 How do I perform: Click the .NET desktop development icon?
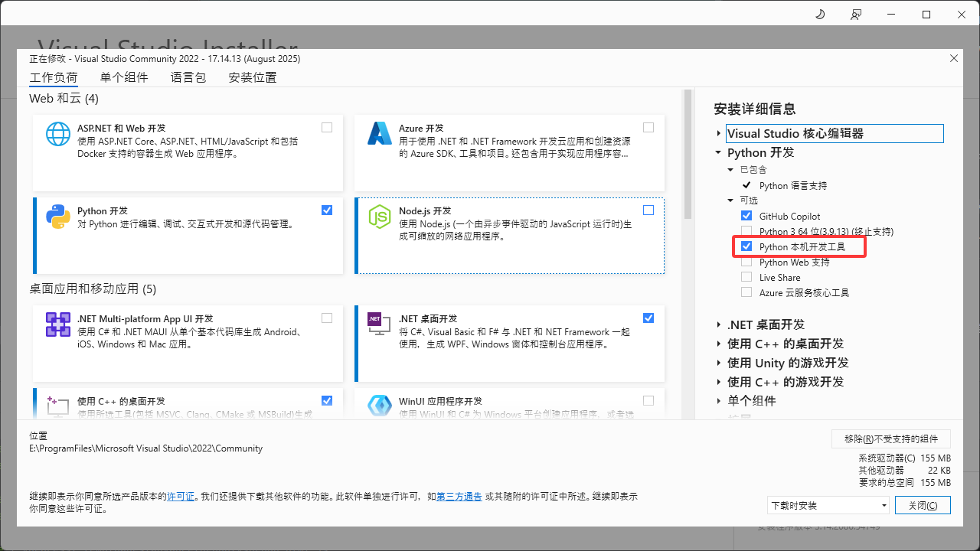(x=375, y=321)
